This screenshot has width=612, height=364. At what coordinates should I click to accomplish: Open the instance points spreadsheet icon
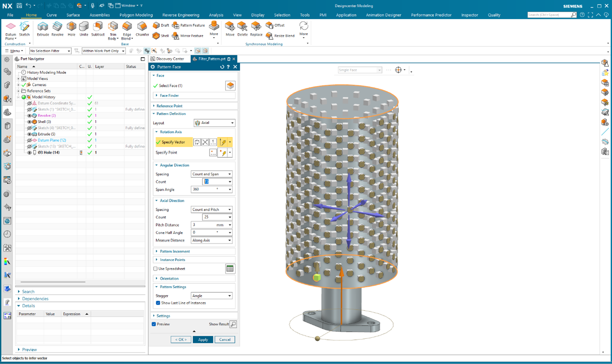click(x=231, y=268)
